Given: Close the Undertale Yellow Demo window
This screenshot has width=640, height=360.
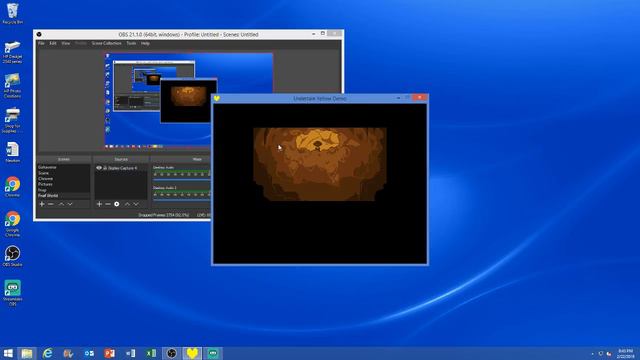Looking at the screenshot, I should [419, 98].
